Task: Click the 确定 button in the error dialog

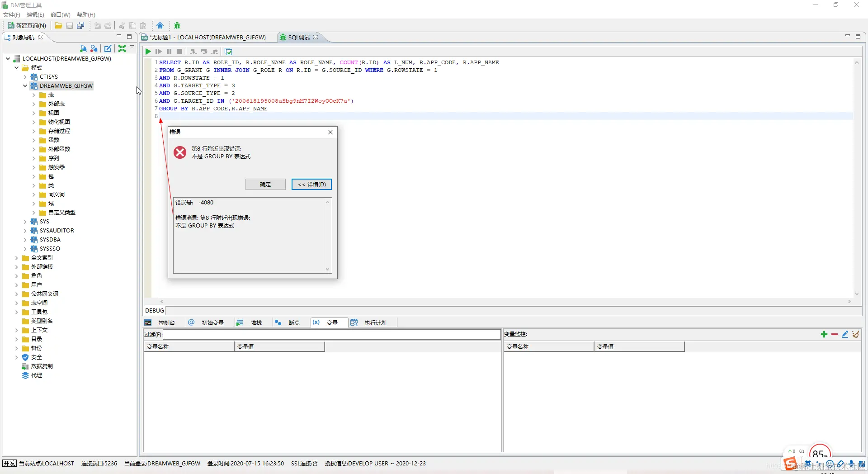Action: click(x=265, y=184)
